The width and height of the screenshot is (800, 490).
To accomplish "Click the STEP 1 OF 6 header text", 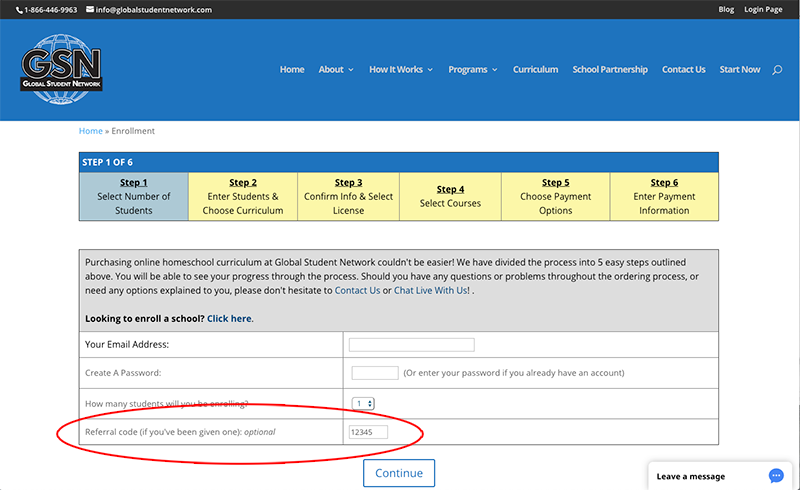I will pos(107,162).
